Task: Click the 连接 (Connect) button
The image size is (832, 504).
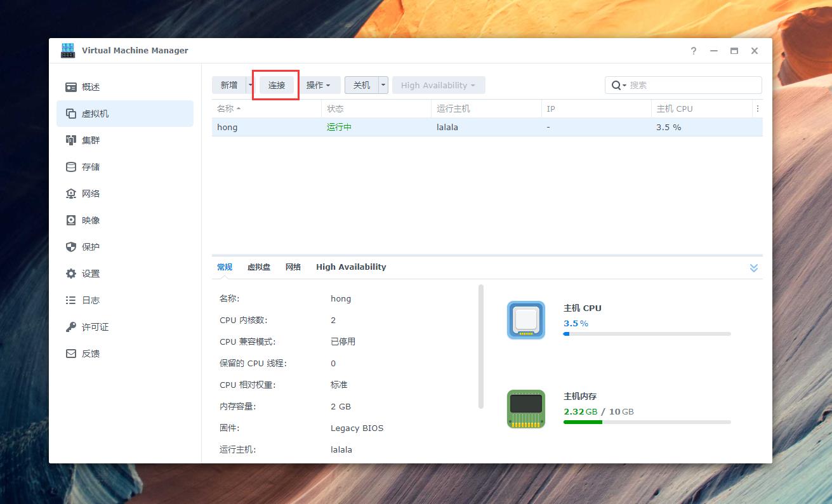Action: click(275, 84)
